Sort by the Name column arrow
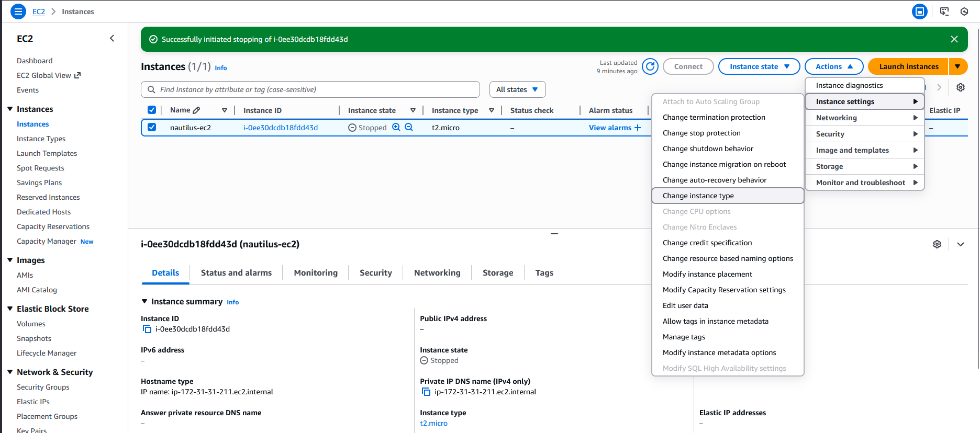This screenshot has width=980, height=433. 225,110
